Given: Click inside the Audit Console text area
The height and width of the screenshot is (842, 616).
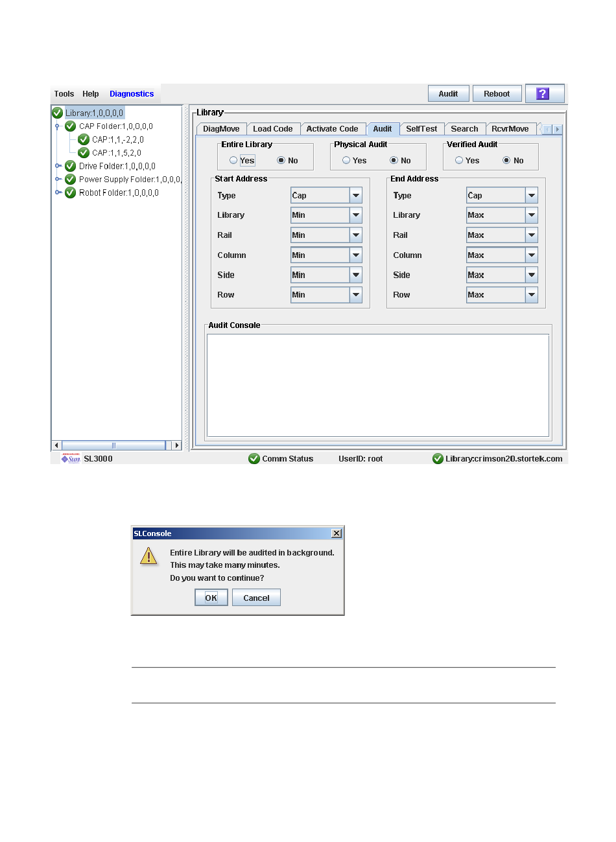Looking at the screenshot, I should click(377, 385).
